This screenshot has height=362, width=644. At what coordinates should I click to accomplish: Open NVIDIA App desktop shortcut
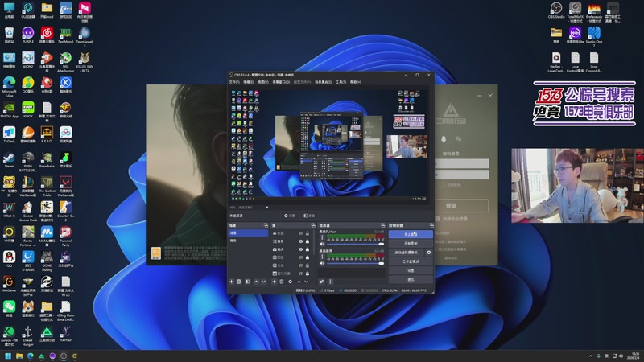pos(9,110)
